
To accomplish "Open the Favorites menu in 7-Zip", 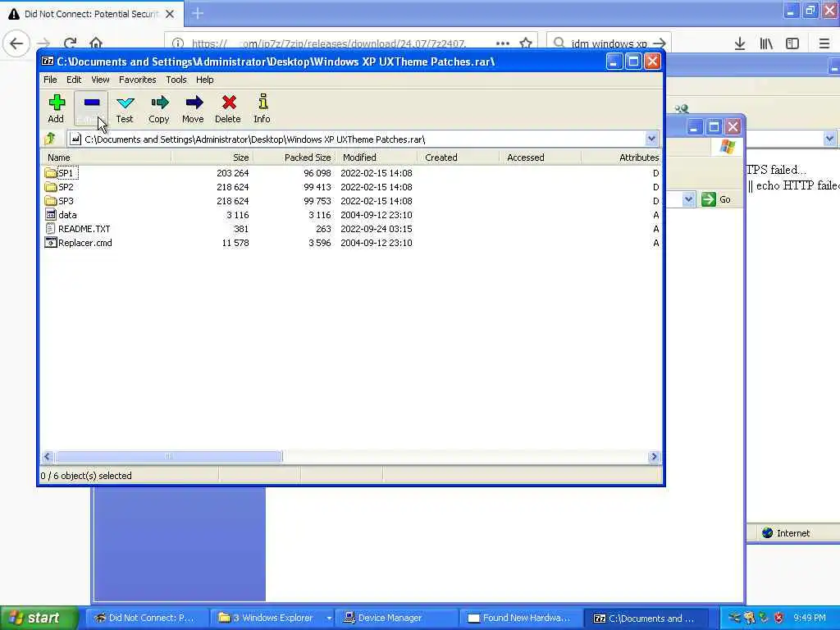I will point(138,80).
